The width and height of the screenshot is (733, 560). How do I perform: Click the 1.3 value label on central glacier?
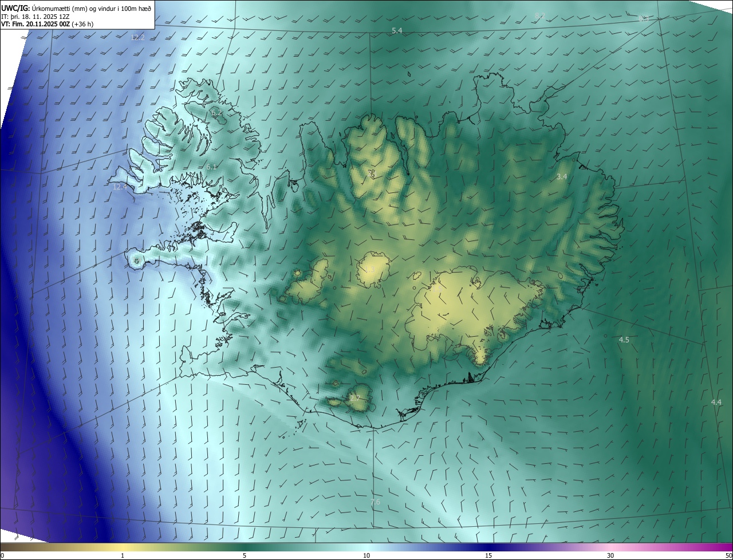point(371,269)
